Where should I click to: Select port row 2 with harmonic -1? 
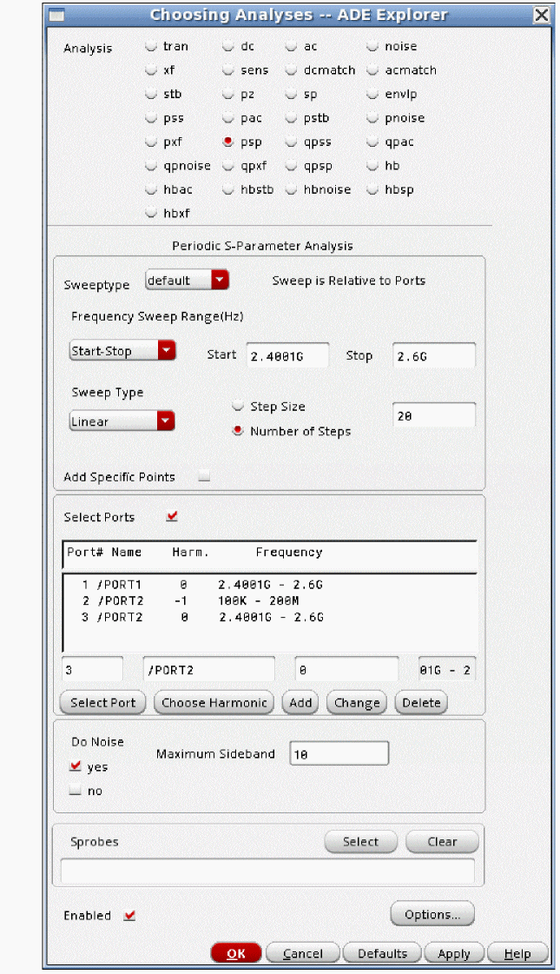click(x=269, y=600)
